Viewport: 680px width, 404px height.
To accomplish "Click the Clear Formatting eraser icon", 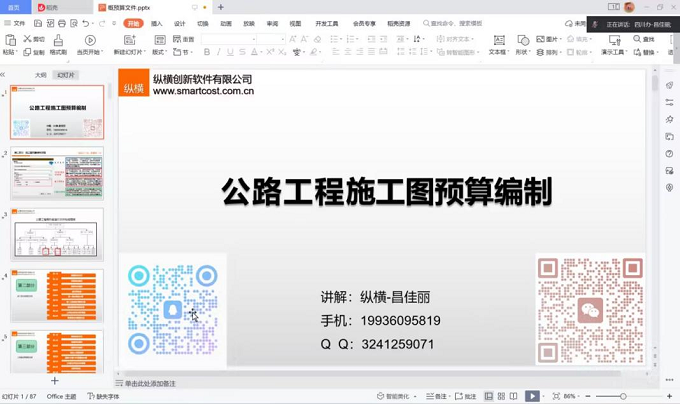I will coord(317,39).
